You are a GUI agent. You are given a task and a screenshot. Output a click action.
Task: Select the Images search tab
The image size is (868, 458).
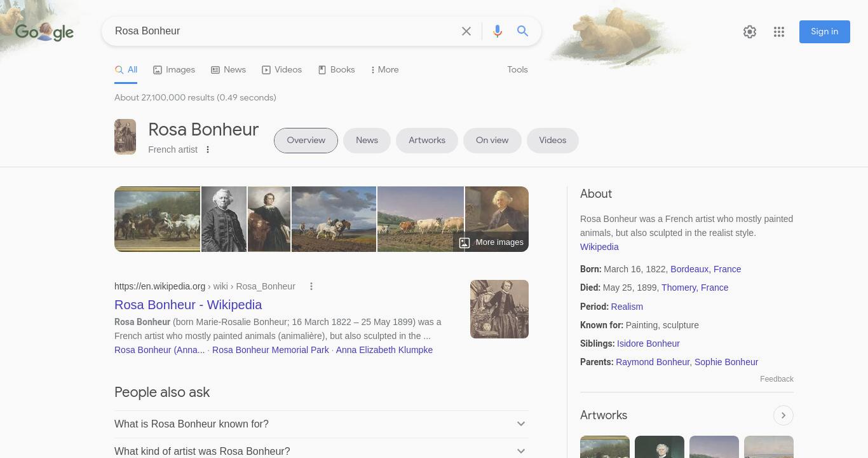(x=174, y=70)
